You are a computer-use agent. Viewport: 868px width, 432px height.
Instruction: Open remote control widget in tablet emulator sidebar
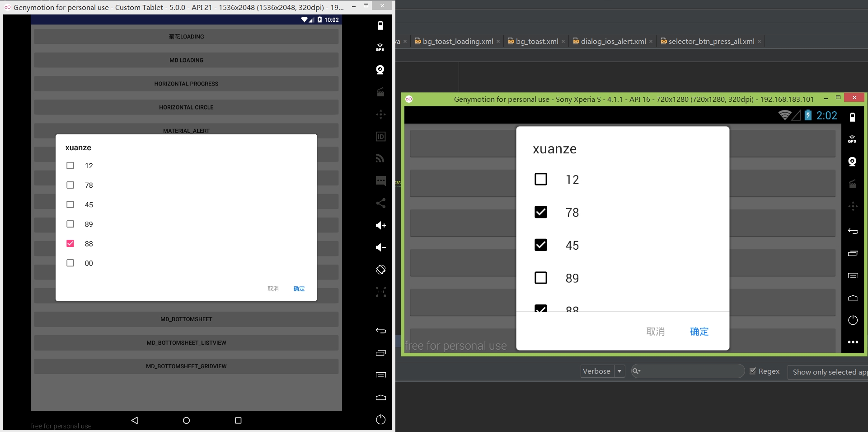pyautogui.click(x=380, y=114)
